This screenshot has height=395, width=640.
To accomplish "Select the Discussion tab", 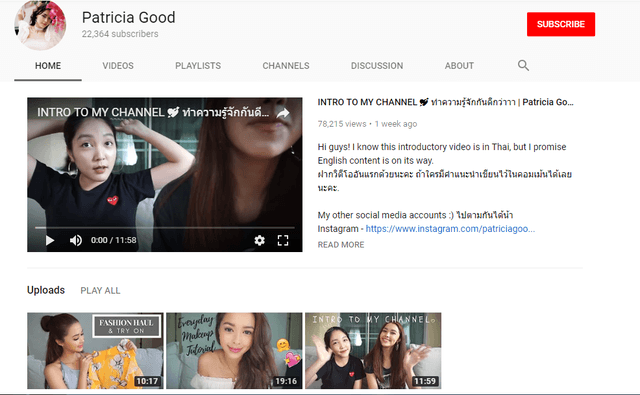I will click(x=377, y=66).
